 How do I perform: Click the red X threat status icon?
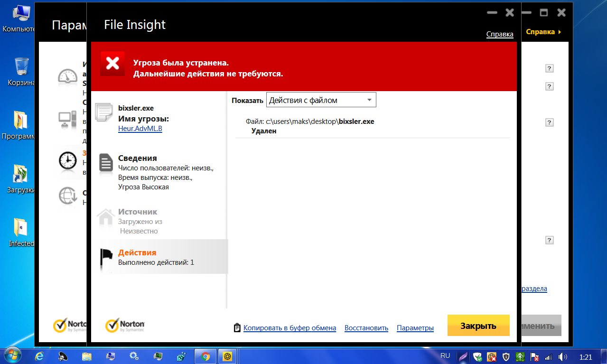112,64
